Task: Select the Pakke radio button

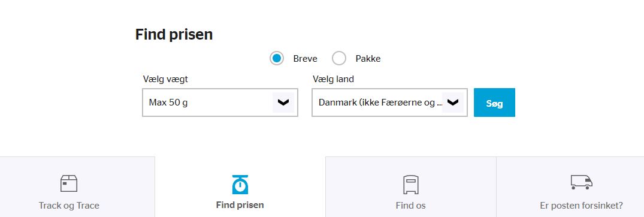Action: coord(339,58)
